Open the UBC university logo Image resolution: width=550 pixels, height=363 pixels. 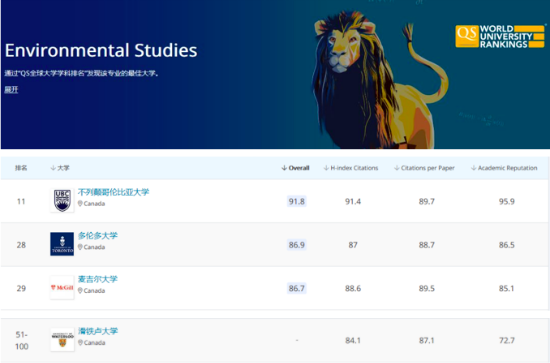(x=62, y=201)
